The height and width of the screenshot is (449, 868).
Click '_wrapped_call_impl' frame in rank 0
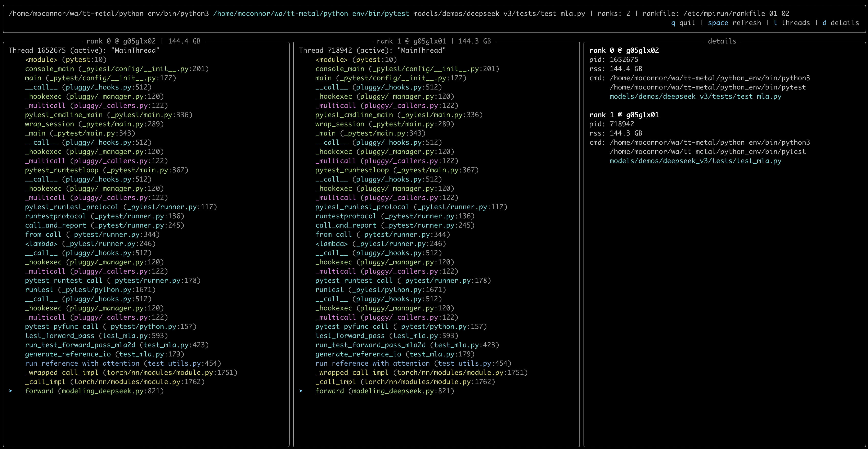[x=131, y=373]
